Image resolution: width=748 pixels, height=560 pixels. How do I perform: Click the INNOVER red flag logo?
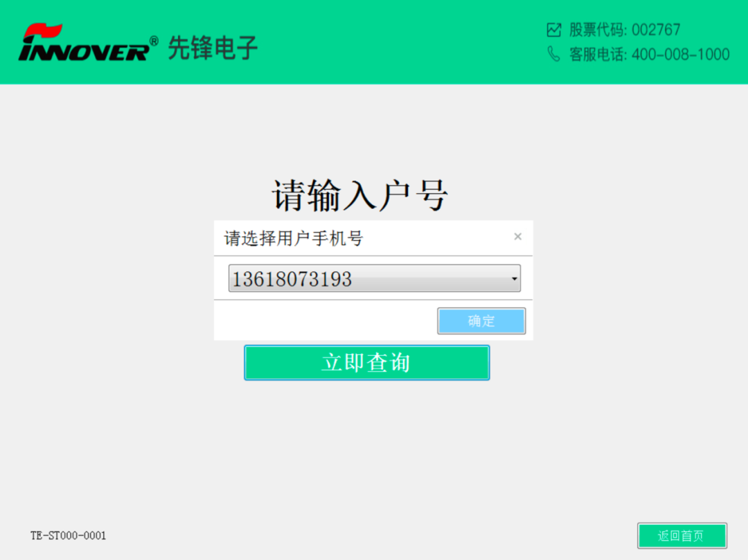click(x=42, y=32)
